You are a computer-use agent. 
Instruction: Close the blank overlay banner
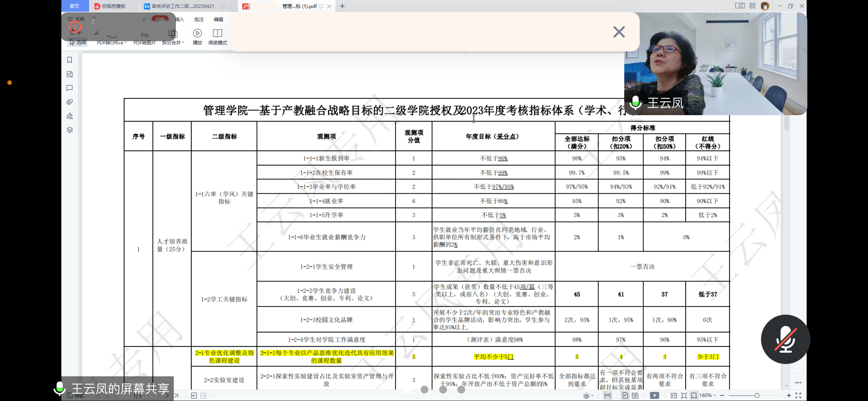[x=619, y=32]
